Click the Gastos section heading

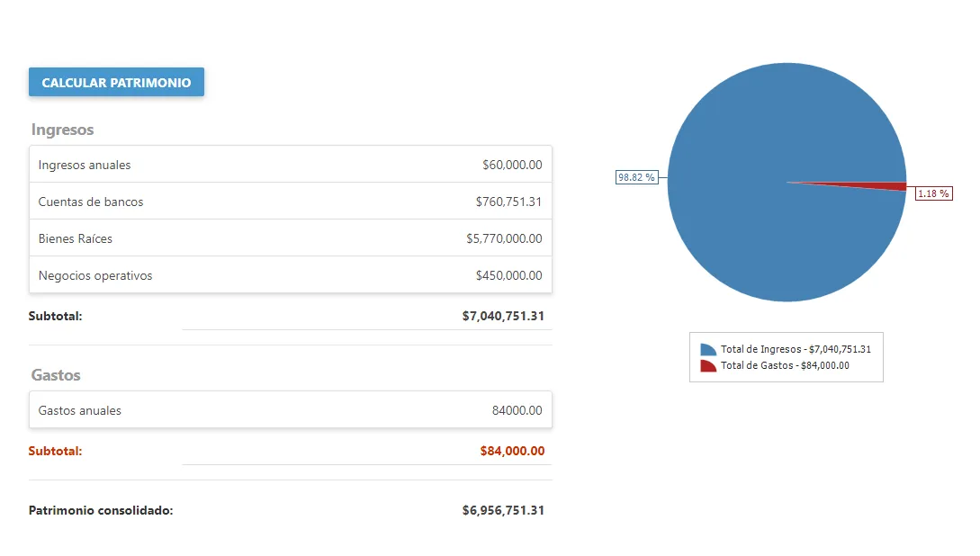[57, 375]
